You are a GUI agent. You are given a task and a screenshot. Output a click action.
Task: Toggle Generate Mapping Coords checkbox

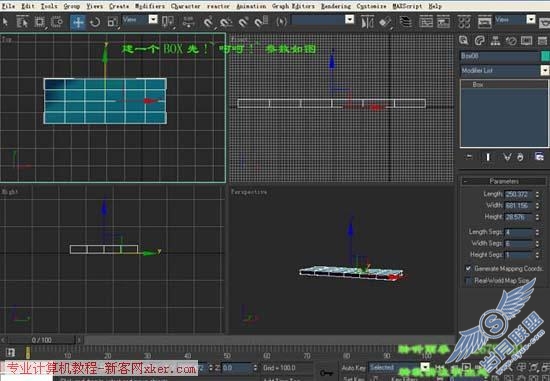click(x=468, y=268)
